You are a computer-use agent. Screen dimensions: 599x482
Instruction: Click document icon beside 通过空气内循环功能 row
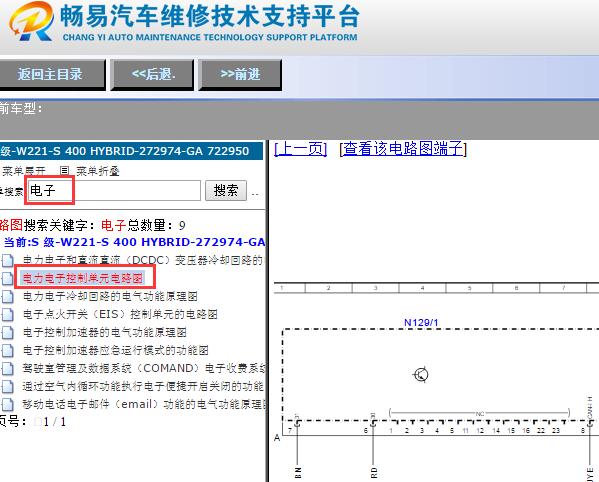[x=8, y=387]
